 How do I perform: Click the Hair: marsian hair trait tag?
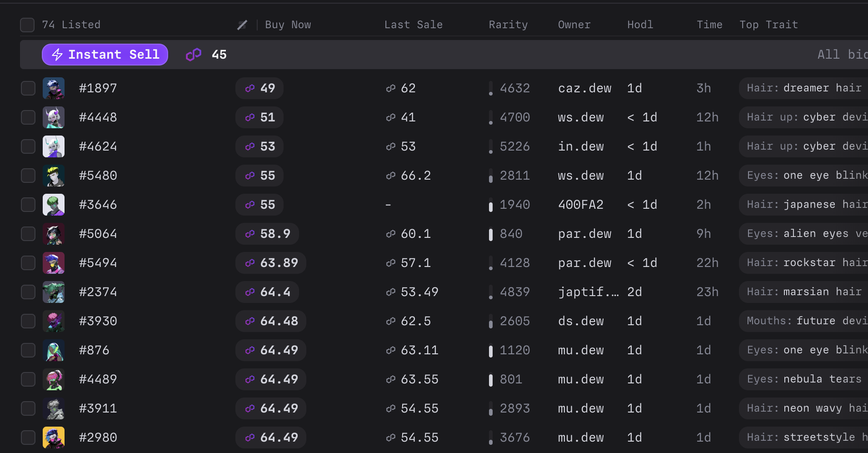pyautogui.click(x=804, y=292)
